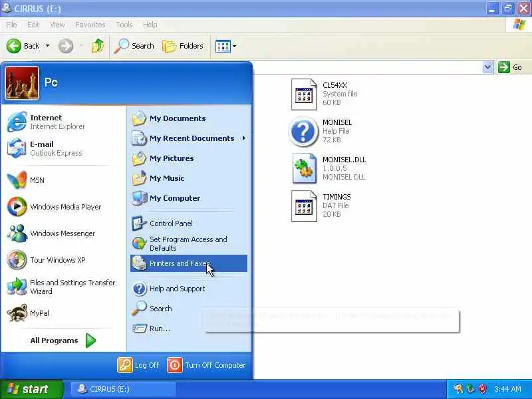
Task: Open the Favorites menu
Action: tap(90, 25)
